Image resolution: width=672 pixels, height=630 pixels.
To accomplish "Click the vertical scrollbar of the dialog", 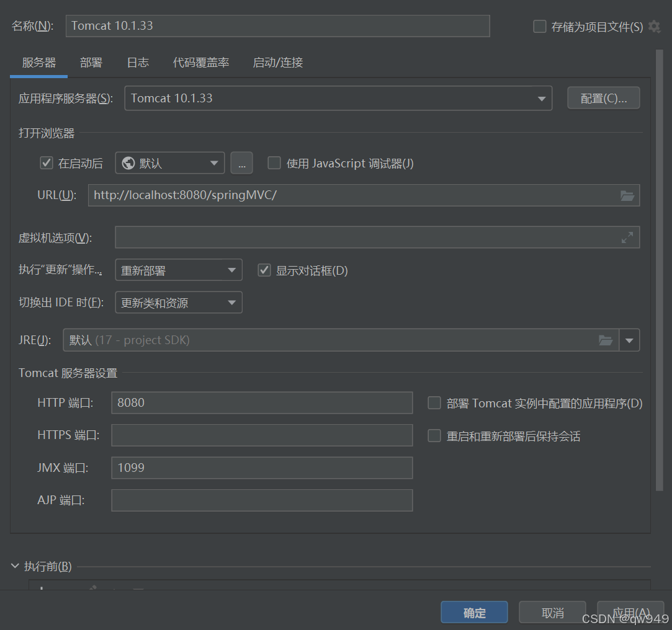I will tap(659, 270).
